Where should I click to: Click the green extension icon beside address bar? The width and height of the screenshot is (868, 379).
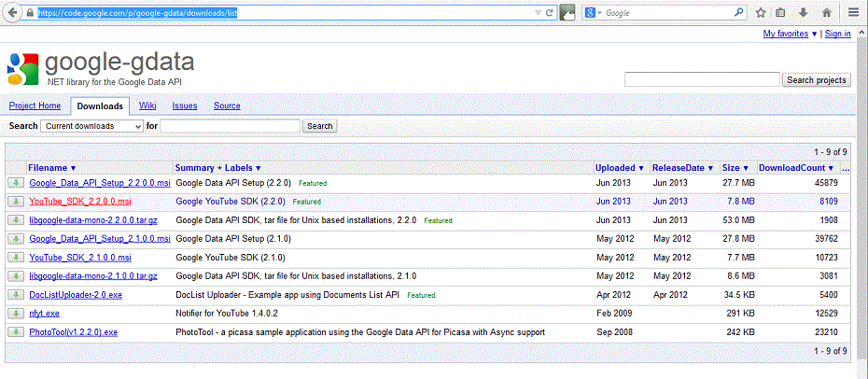tap(567, 12)
